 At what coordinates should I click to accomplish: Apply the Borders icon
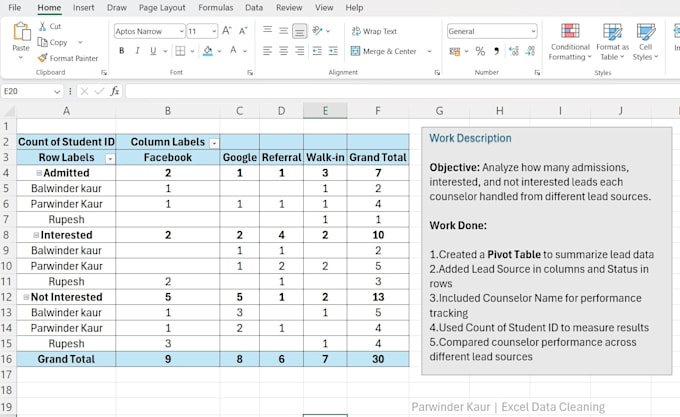tap(180, 51)
